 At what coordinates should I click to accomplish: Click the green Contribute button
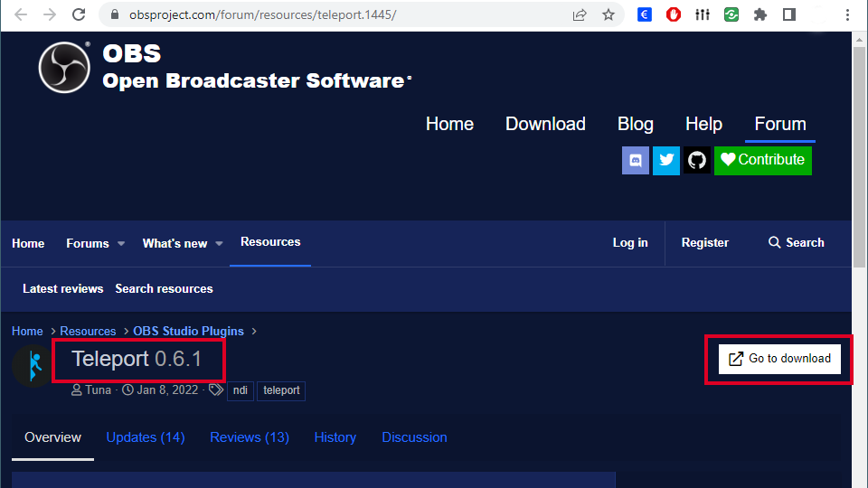pos(763,161)
